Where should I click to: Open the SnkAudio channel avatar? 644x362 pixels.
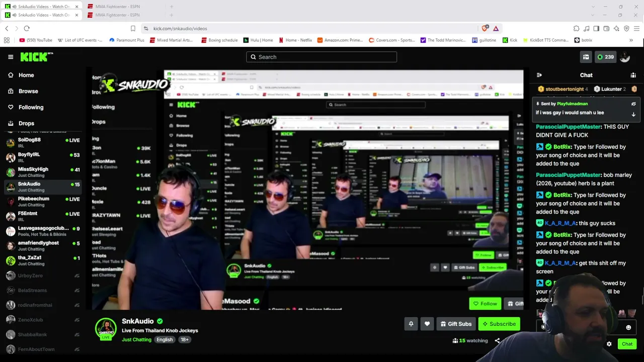[x=106, y=329]
